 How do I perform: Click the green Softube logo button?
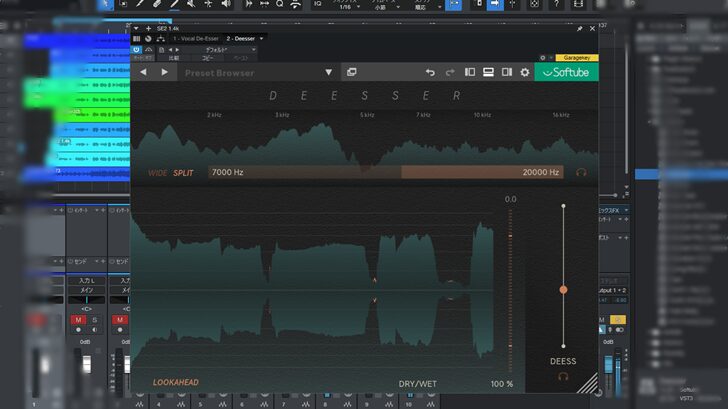click(566, 72)
